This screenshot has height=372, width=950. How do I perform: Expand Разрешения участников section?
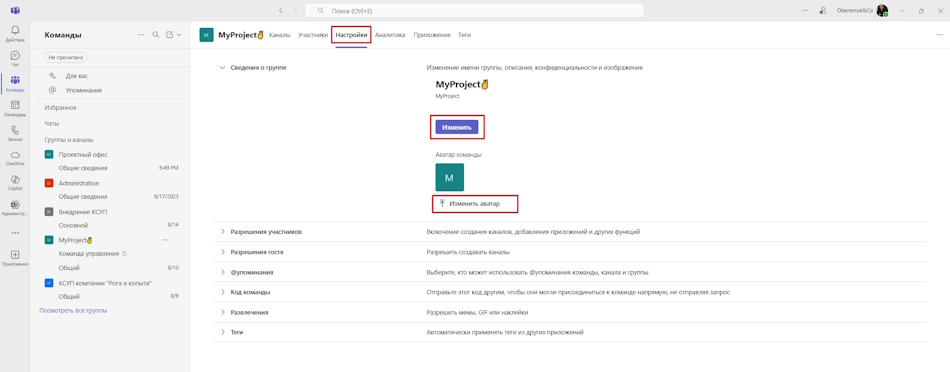[x=222, y=231]
